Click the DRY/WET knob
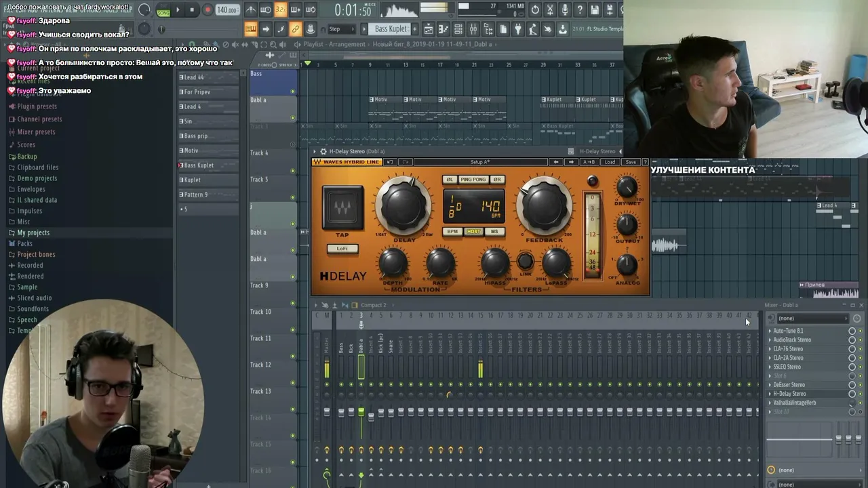This screenshot has height=488, width=868. click(x=627, y=186)
